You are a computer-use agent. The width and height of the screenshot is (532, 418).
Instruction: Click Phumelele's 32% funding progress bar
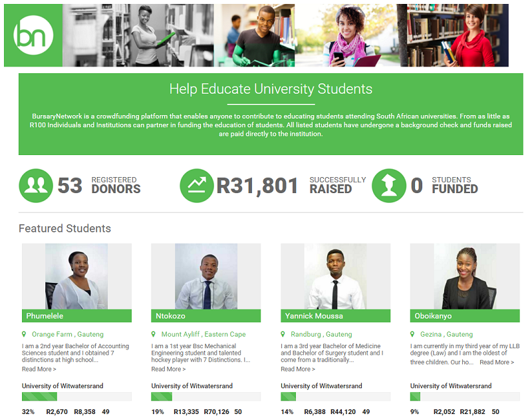76,396
